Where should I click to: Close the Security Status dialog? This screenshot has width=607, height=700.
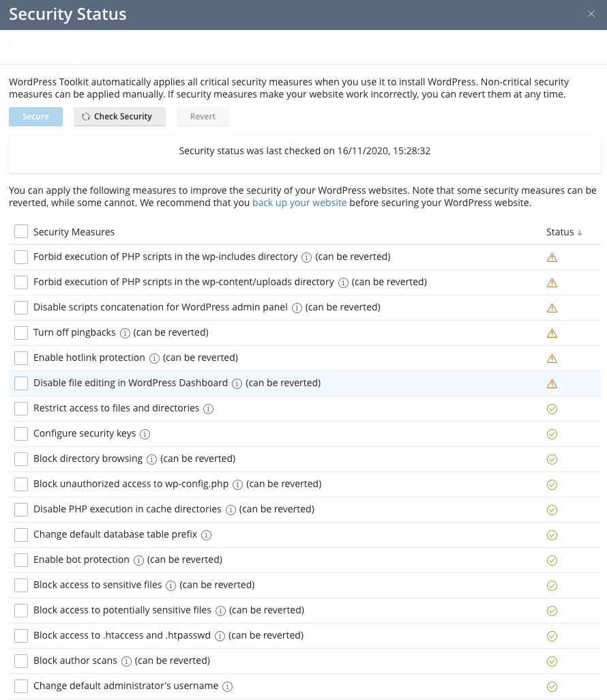(591, 14)
